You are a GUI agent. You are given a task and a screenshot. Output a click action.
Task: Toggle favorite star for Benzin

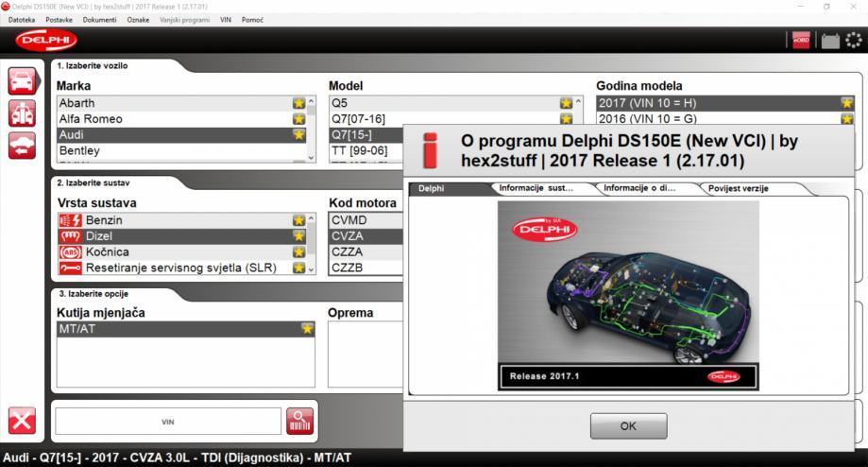click(x=298, y=220)
